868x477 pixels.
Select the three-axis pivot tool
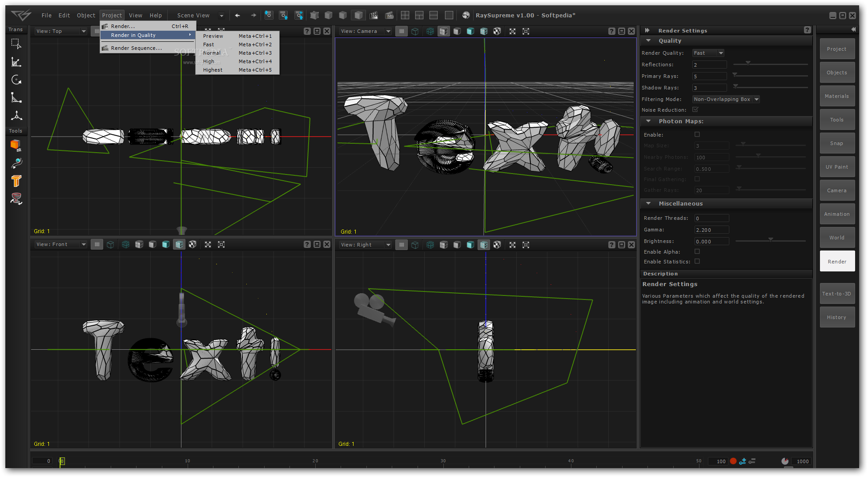point(16,116)
